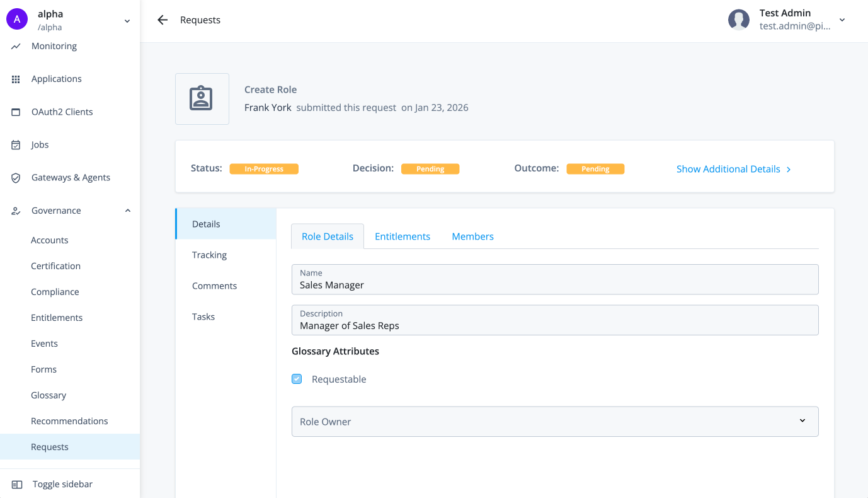868x498 pixels.
Task: Open the Tracking section
Action: [209, 255]
